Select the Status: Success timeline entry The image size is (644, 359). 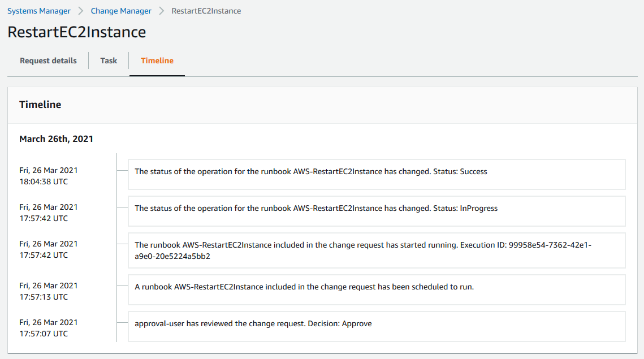point(377,175)
